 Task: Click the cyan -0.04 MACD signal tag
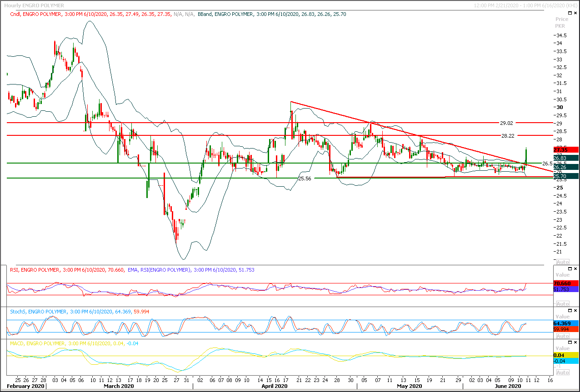(565, 361)
